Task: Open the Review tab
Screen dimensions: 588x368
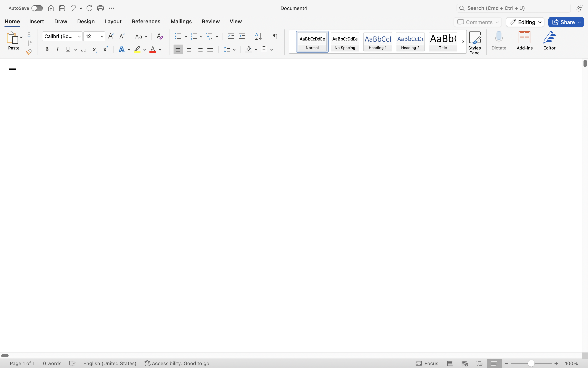Action: point(211,21)
